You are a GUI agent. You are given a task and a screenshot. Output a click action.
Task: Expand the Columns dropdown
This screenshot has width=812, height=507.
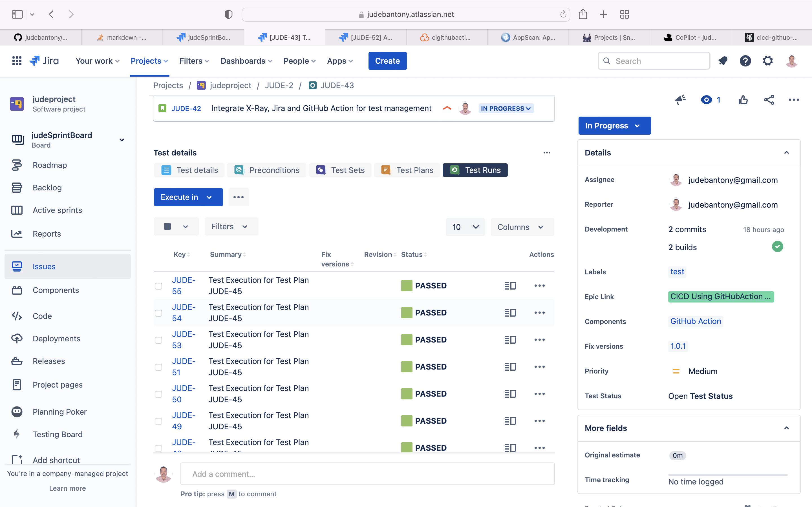(522, 227)
